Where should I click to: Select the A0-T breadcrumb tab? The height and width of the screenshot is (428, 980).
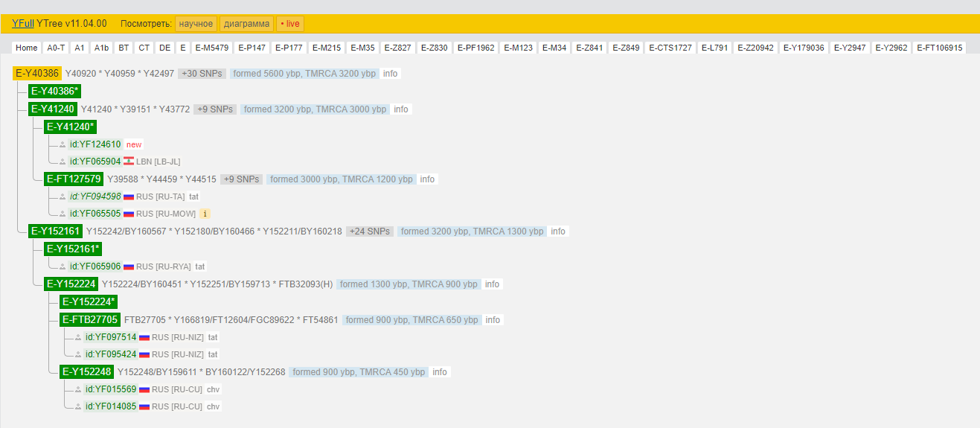(x=56, y=48)
